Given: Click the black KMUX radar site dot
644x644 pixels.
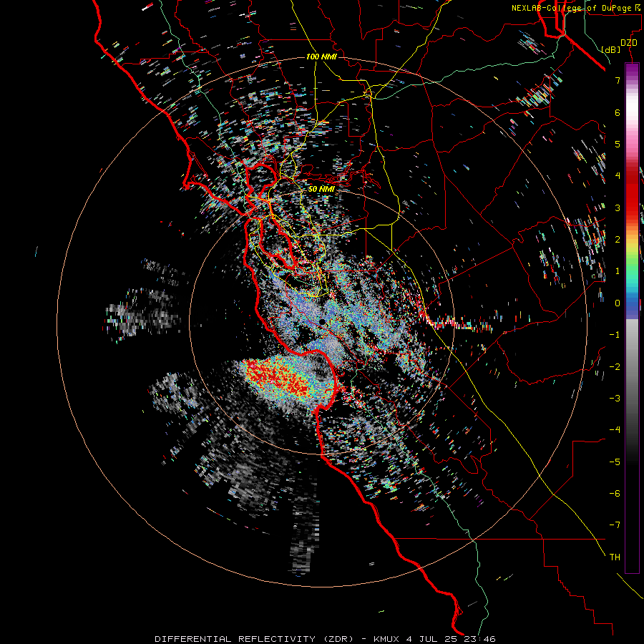Looking at the screenshot, I should point(323,321).
